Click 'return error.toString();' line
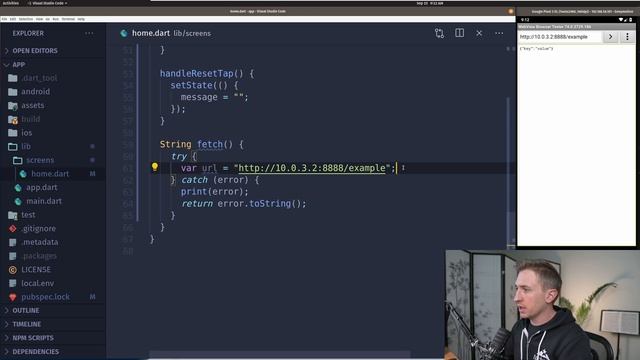The image size is (640, 360). pos(244,203)
